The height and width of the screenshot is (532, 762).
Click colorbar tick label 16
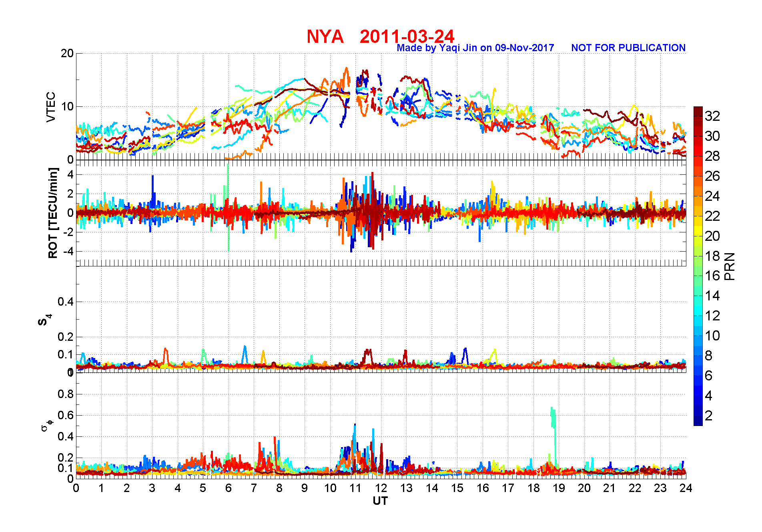712,276
